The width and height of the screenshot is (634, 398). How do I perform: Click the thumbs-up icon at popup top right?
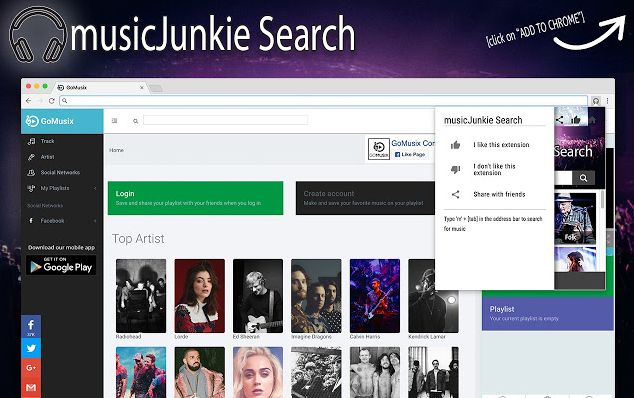tap(576, 120)
